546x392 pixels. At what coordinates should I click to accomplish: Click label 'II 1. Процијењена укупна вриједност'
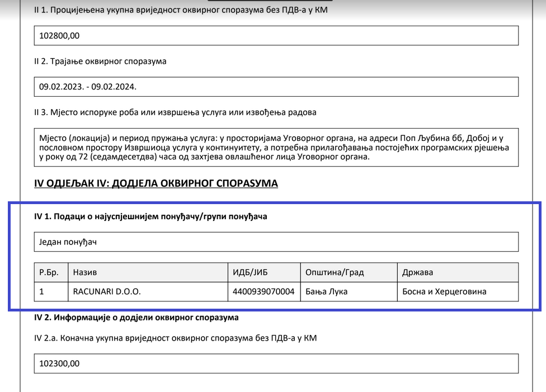tap(181, 10)
